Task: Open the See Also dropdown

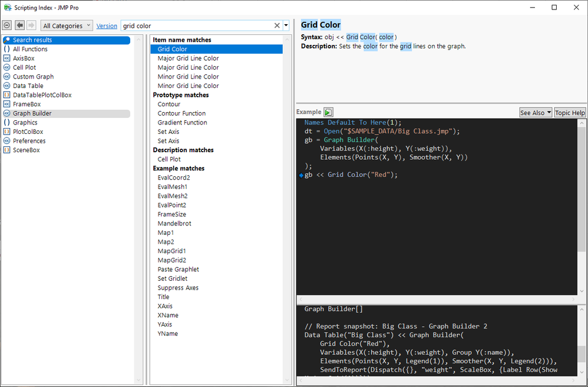Action: pos(535,113)
